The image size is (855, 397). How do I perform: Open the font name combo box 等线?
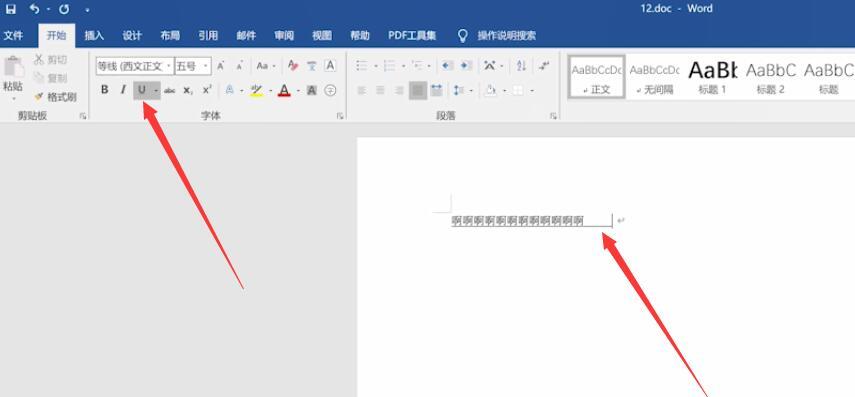(135, 66)
